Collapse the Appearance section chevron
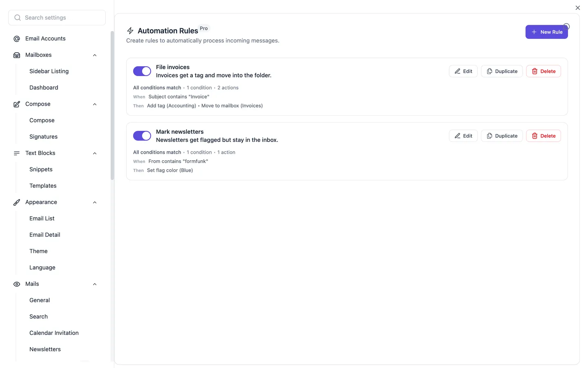 pyautogui.click(x=95, y=202)
